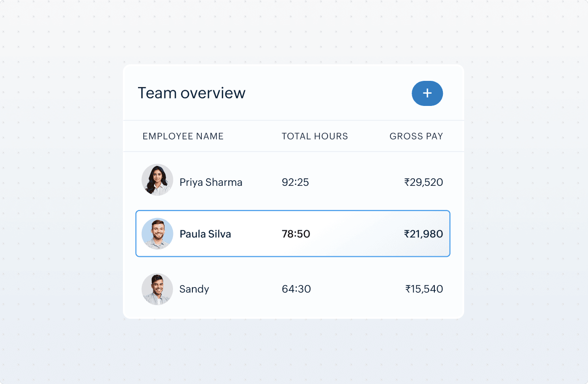The image size is (588, 384).
Task: Click the blue plus button to add employee
Action: tap(427, 93)
